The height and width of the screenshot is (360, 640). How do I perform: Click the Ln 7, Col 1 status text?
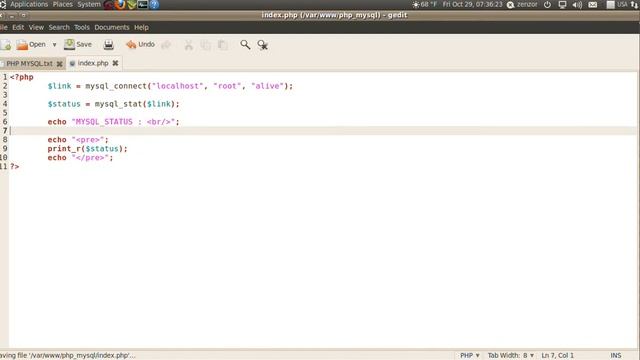coord(558,356)
